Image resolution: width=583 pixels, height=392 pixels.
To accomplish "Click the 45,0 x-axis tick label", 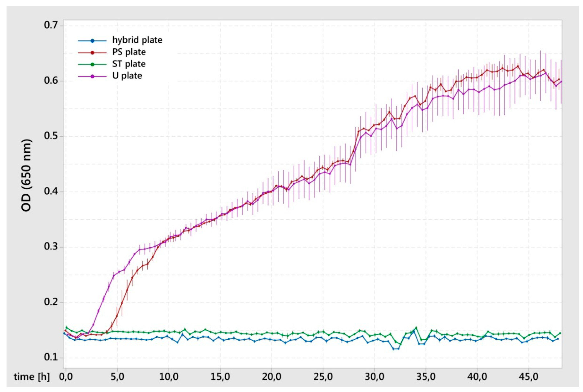I will tap(528, 377).
